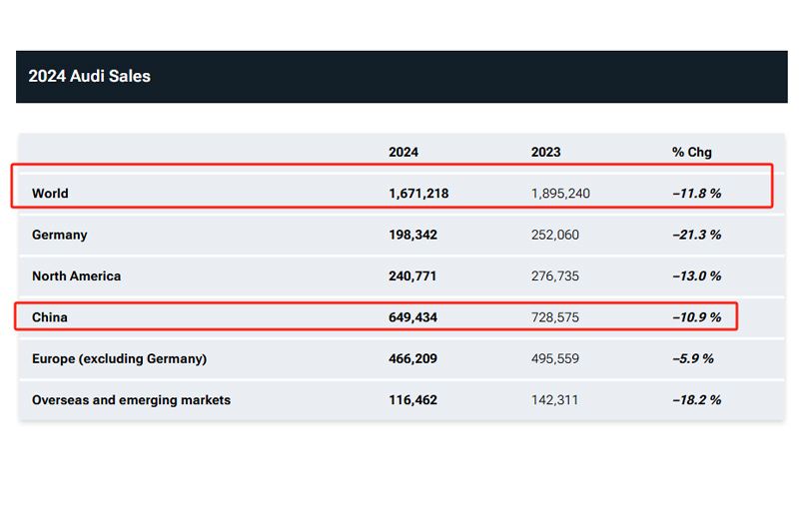Click China change value –10.9 %
This screenshot has width=799, height=532.
tap(696, 317)
